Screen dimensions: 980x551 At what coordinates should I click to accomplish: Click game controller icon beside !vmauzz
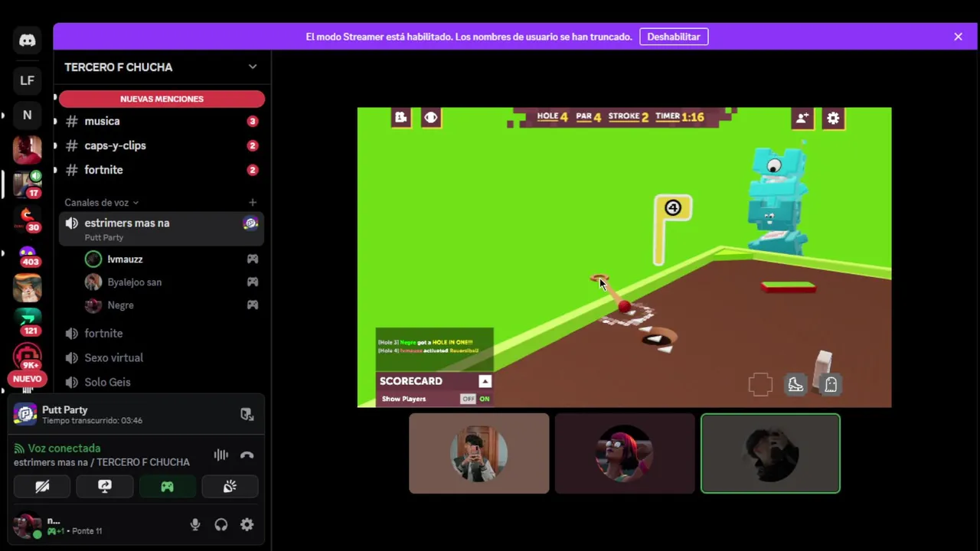(252, 259)
